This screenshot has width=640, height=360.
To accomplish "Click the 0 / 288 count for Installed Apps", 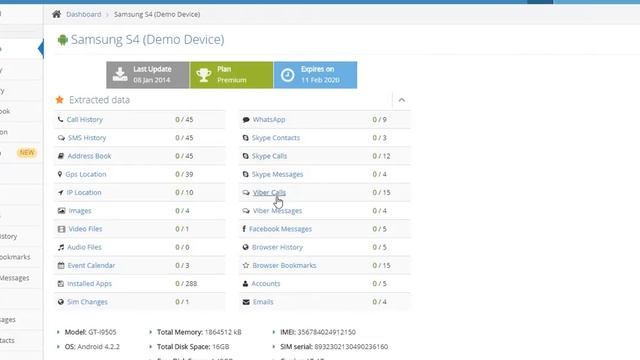I will coord(186,284).
